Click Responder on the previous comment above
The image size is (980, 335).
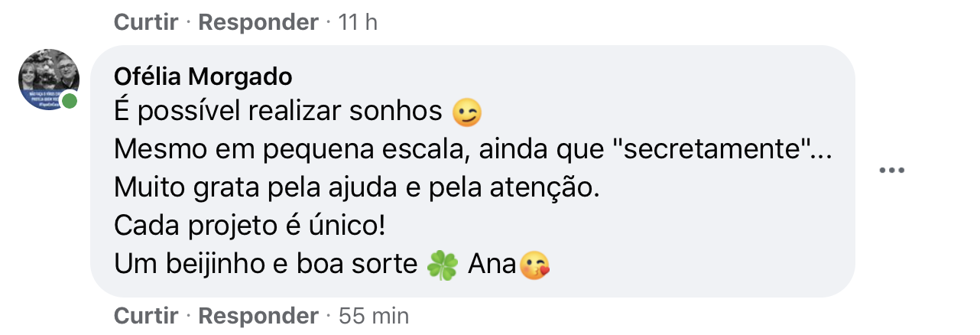pyautogui.click(x=258, y=22)
